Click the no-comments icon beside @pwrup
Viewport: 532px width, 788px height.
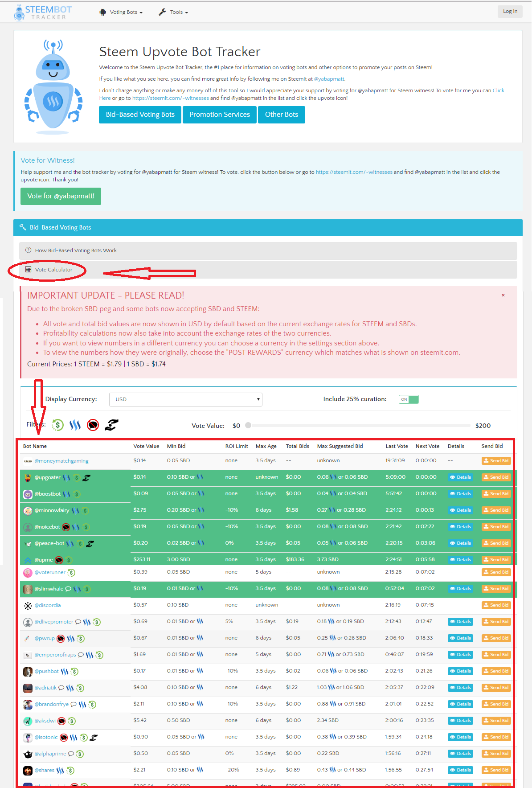61,639
